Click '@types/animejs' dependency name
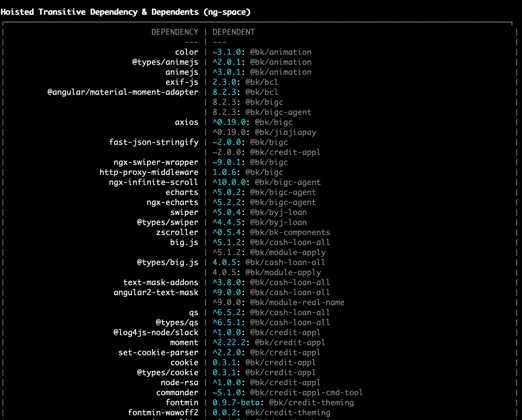 coord(165,62)
